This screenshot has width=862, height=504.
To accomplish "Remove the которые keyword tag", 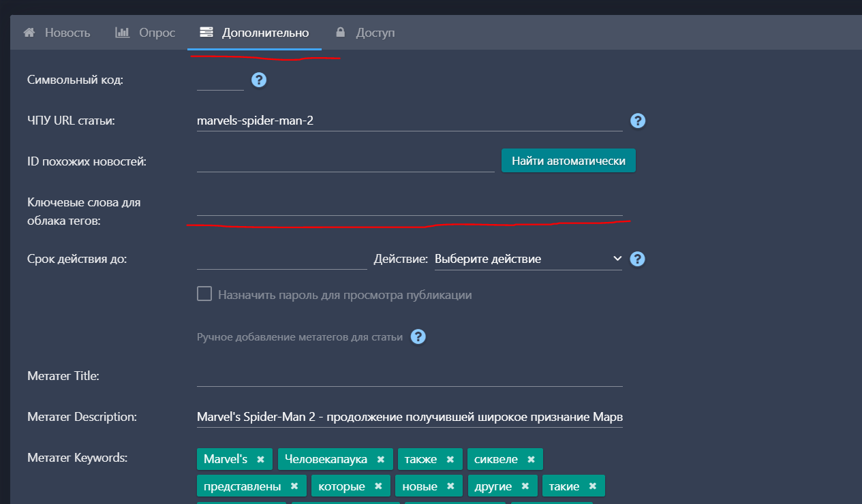I will tap(378, 486).
